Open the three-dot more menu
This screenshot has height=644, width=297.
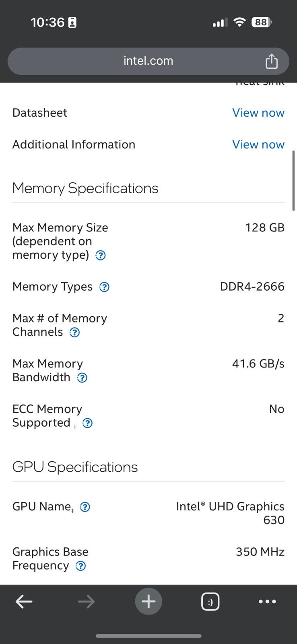[x=267, y=602]
